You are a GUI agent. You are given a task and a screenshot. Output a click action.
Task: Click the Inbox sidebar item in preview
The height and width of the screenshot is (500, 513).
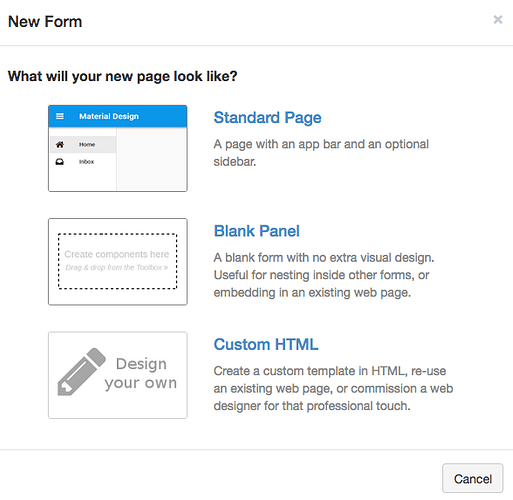pos(83,162)
